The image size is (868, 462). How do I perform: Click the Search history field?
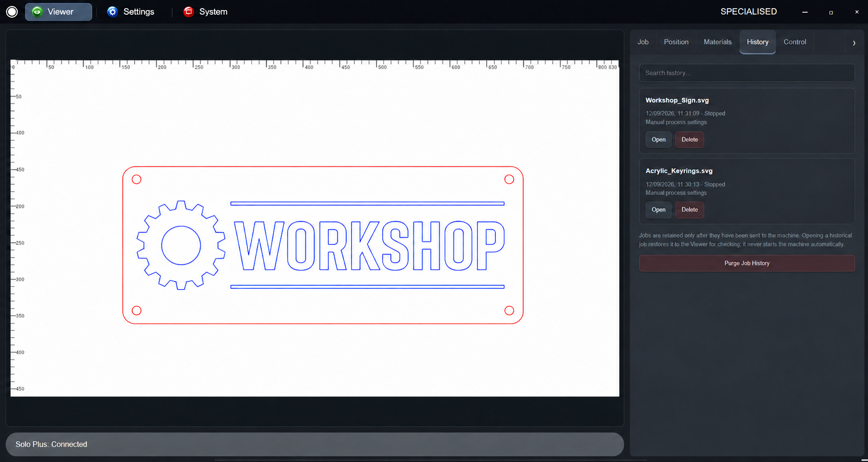click(747, 73)
